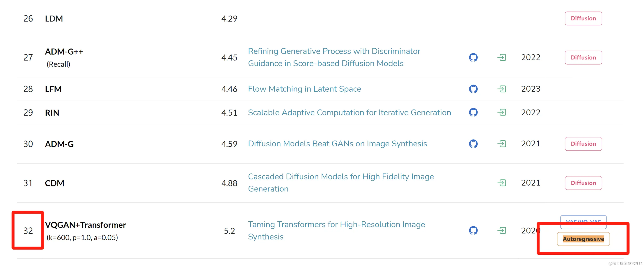Open 'Scalable Adaptive Computation for Iterative Generation' paper
644x267 pixels.
pos(349,112)
